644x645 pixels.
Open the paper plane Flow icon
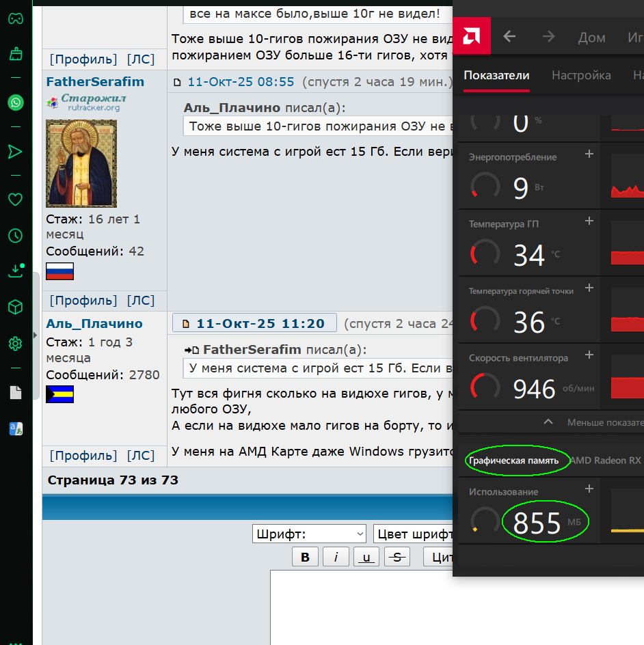(x=14, y=151)
